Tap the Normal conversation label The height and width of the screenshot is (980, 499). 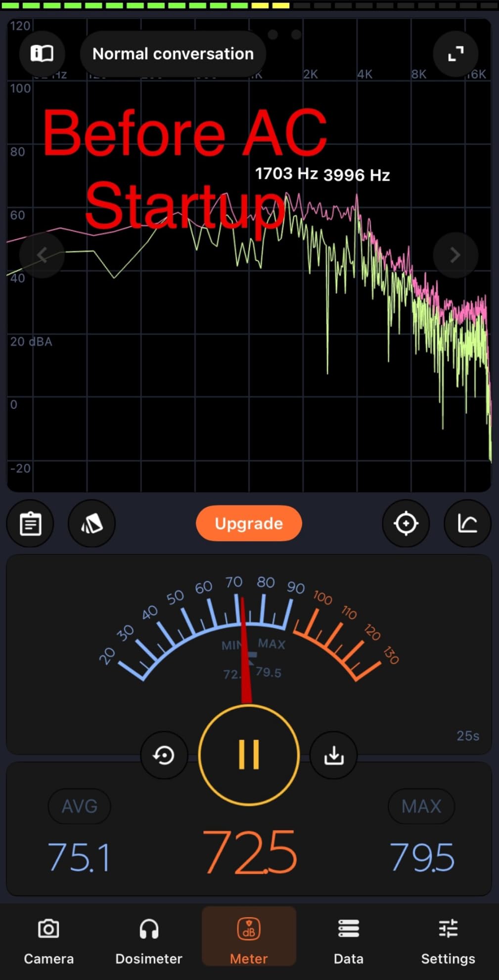point(173,53)
